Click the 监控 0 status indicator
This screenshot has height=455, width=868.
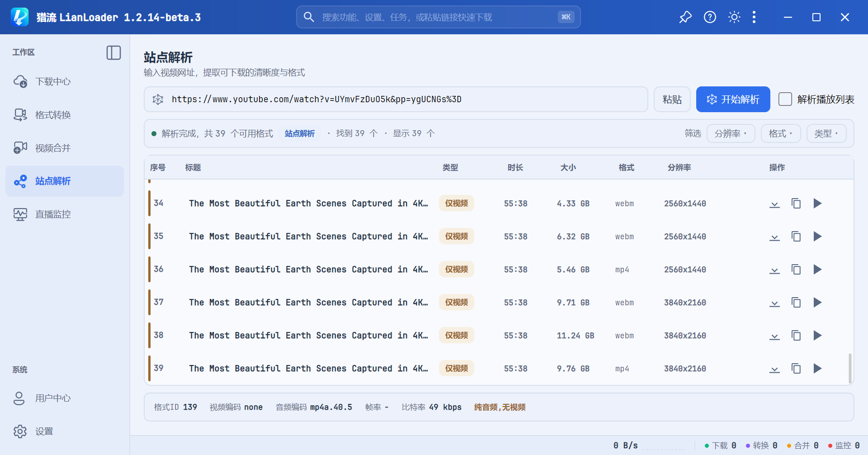(x=844, y=446)
